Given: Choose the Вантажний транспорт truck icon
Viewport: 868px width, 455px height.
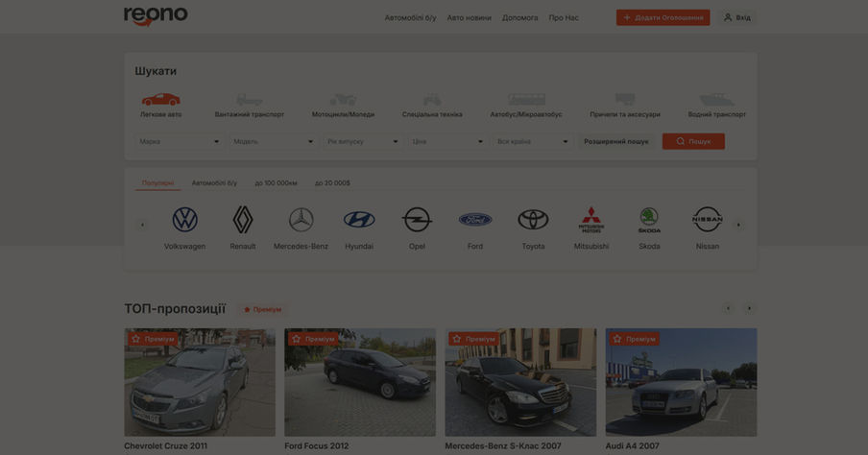Looking at the screenshot, I should tap(249, 100).
